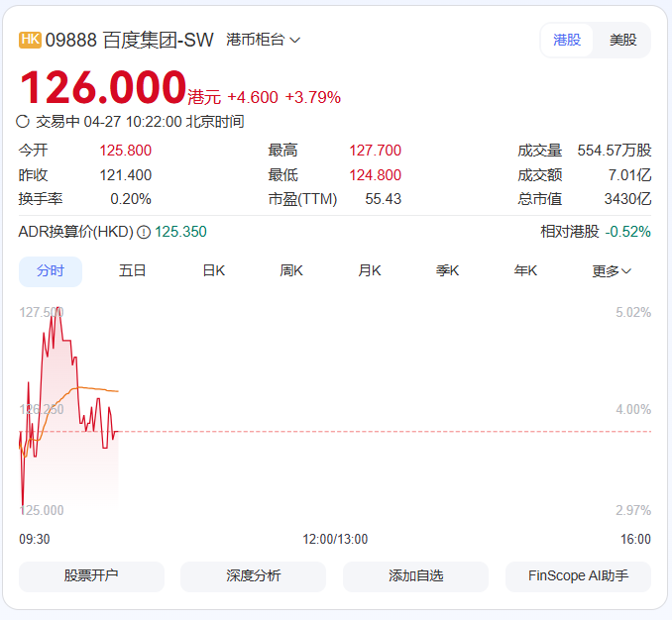Open 深度分析 button
This screenshot has width=672, height=620.
(253, 576)
